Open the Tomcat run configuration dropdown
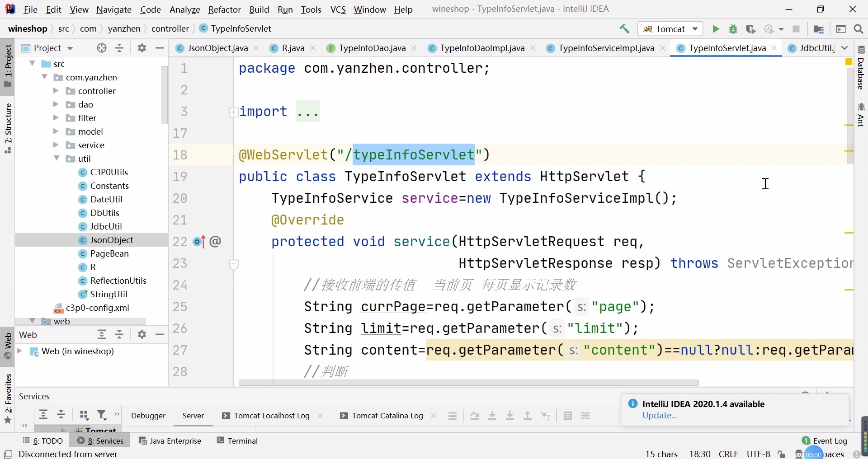Screen dimensions: 868x459 [670, 29]
